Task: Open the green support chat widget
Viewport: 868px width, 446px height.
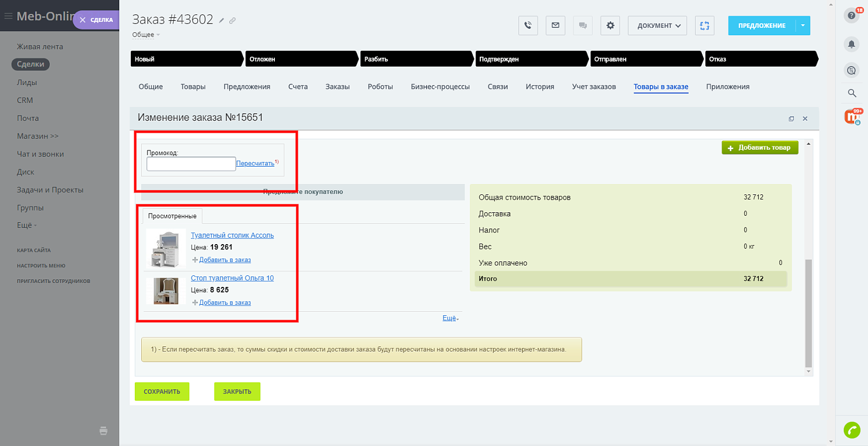Action: (x=852, y=430)
